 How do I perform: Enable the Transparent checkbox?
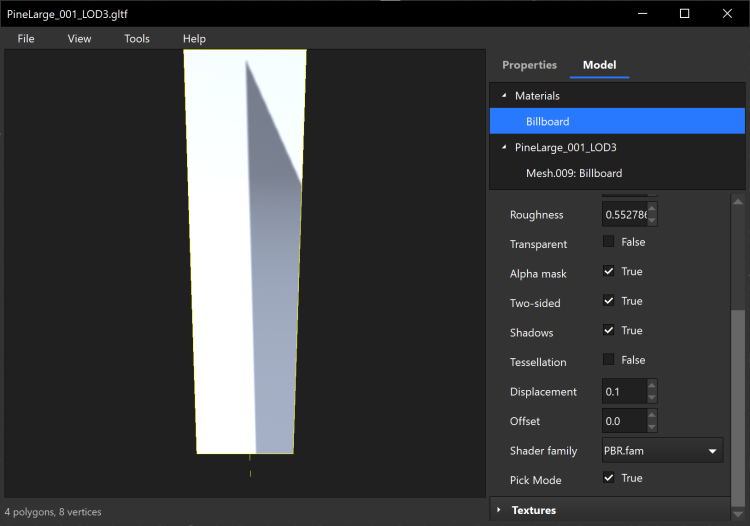click(x=609, y=242)
